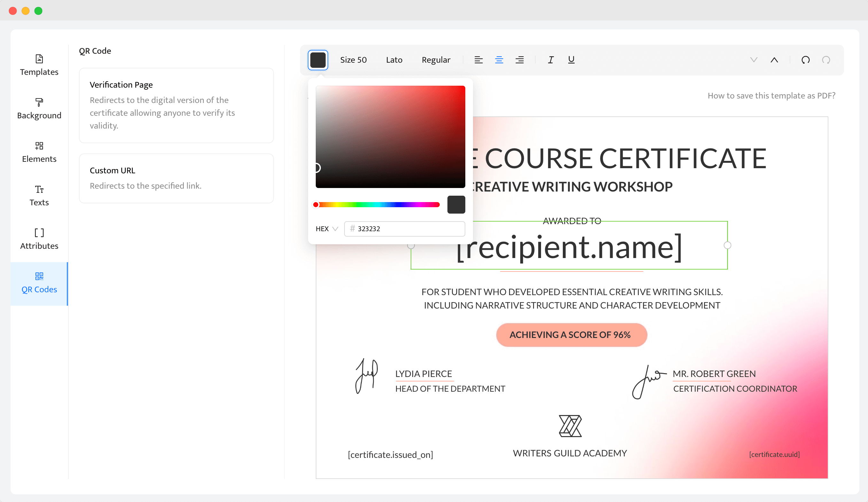
Task: Maximize the window with green button
Action: [38, 11]
